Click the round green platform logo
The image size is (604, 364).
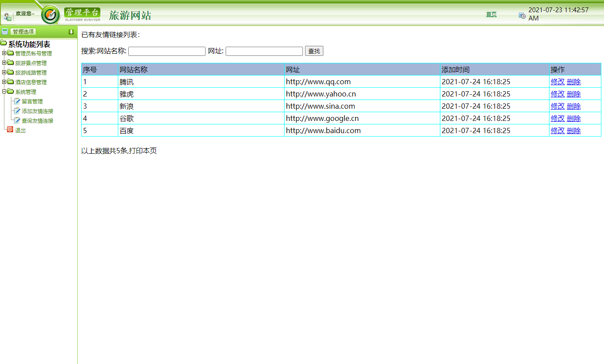(51, 15)
